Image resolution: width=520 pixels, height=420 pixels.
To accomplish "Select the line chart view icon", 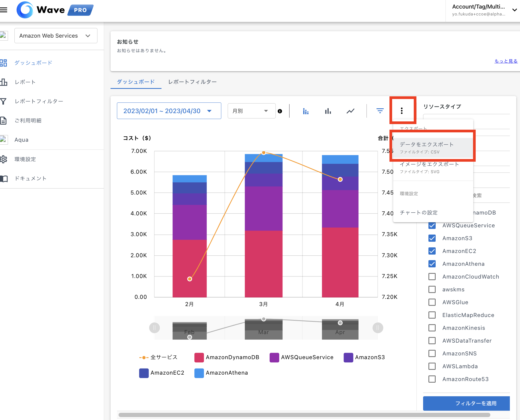I will (x=350, y=111).
